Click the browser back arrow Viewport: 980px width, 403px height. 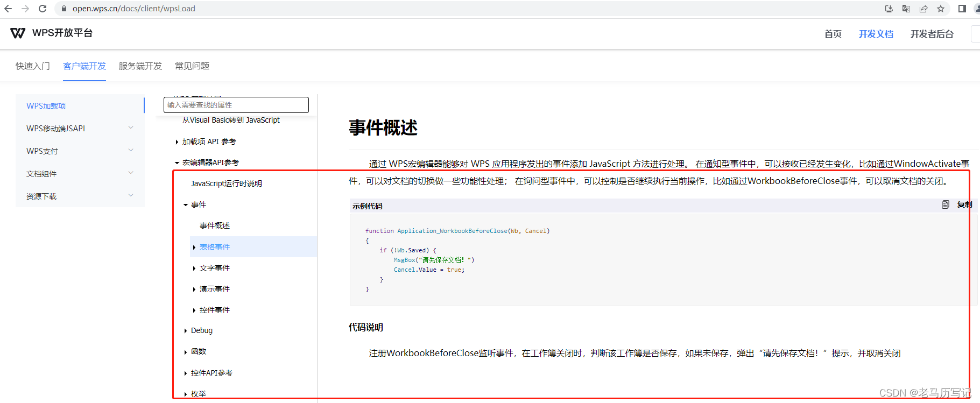pyautogui.click(x=8, y=9)
